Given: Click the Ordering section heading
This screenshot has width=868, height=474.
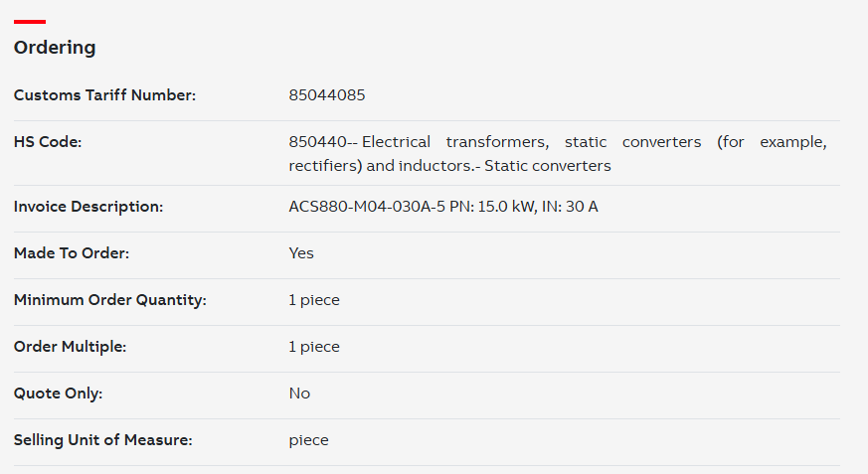Looking at the screenshot, I should (x=55, y=48).
